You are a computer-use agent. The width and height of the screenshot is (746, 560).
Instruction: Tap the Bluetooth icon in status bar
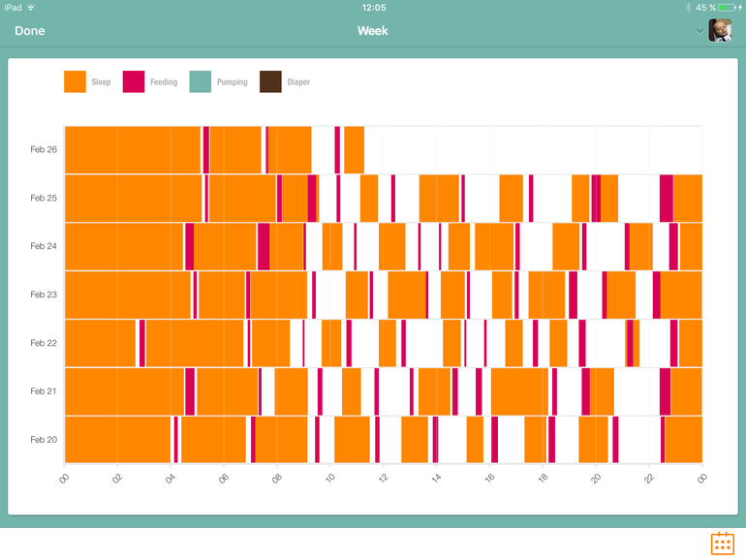click(687, 7)
